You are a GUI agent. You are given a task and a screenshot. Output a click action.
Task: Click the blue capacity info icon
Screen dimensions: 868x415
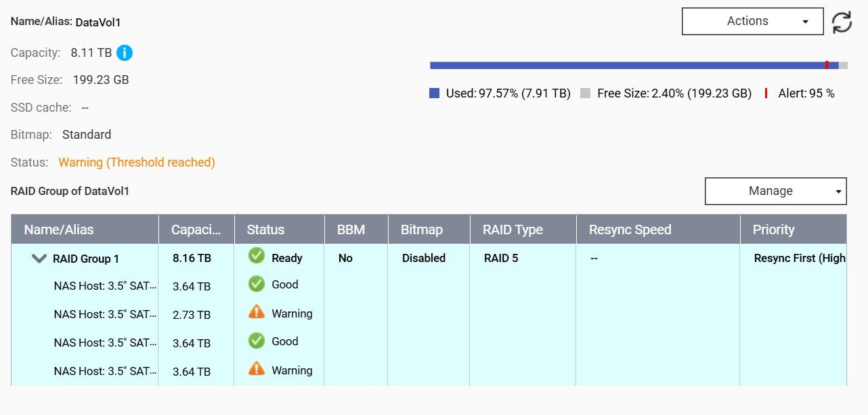click(125, 53)
